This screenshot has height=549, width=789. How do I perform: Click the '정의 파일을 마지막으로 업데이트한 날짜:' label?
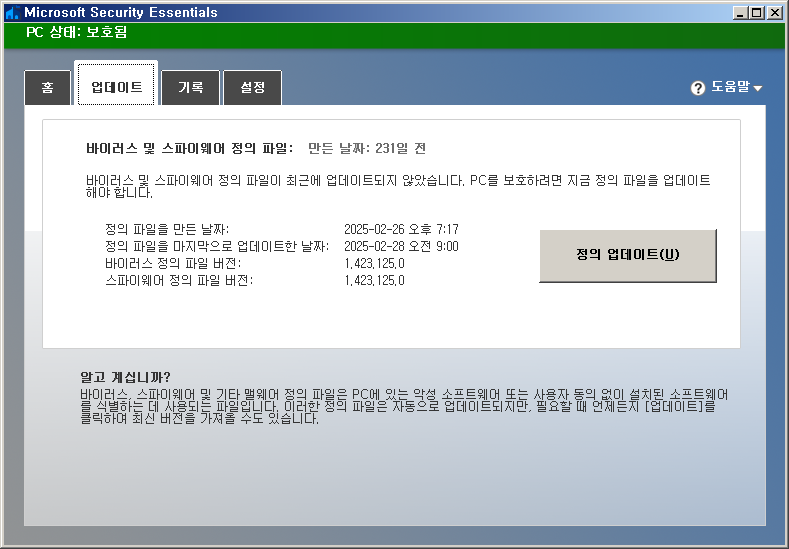tap(217, 247)
